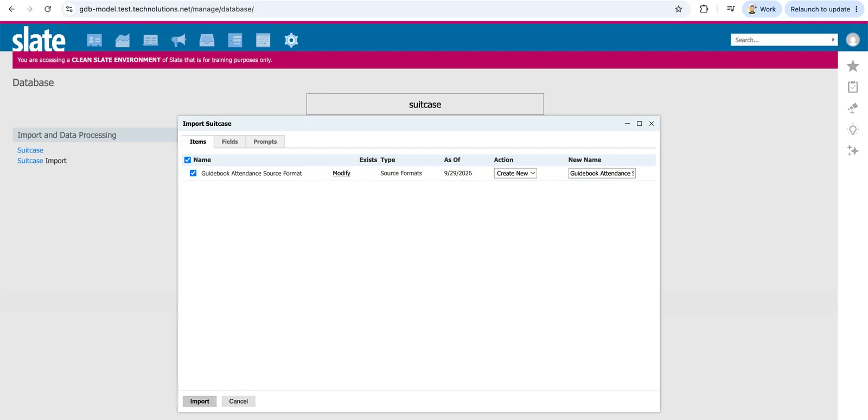Image resolution: width=868 pixels, height=420 pixels.
Task: Go back in browser history
Action: coord(11,9)
